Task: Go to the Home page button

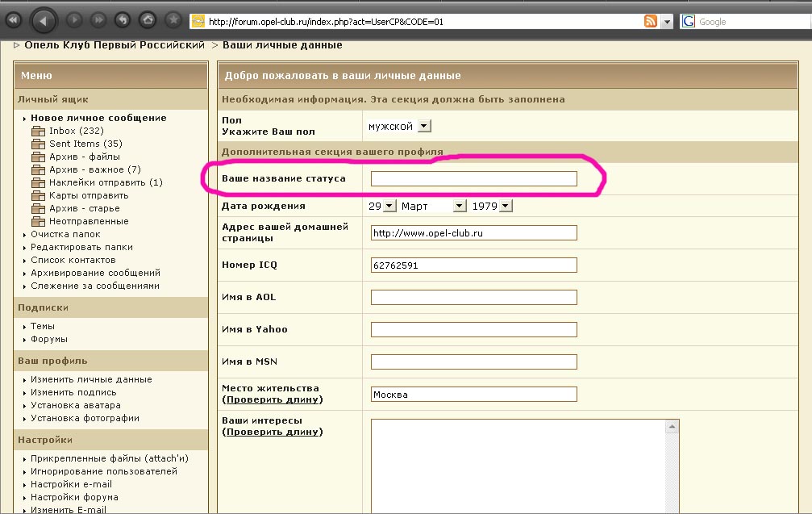Action: coord(147,19)
